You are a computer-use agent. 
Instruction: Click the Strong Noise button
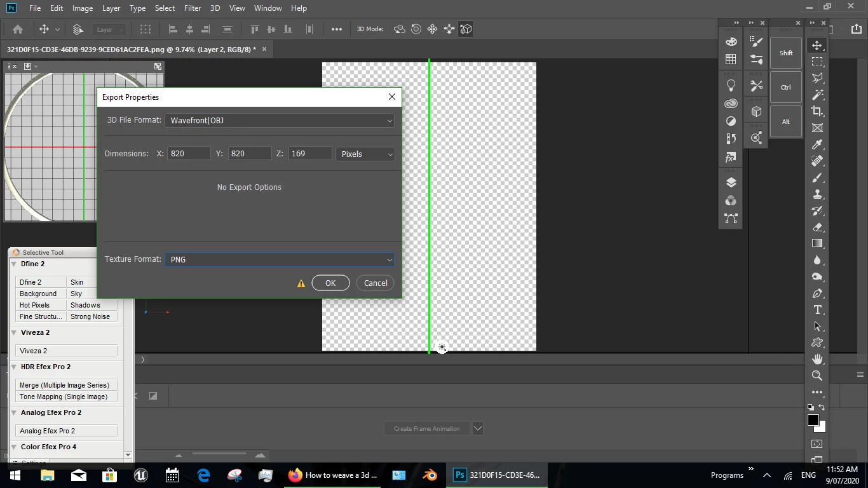pyautogui.click(x=92, y=316)
